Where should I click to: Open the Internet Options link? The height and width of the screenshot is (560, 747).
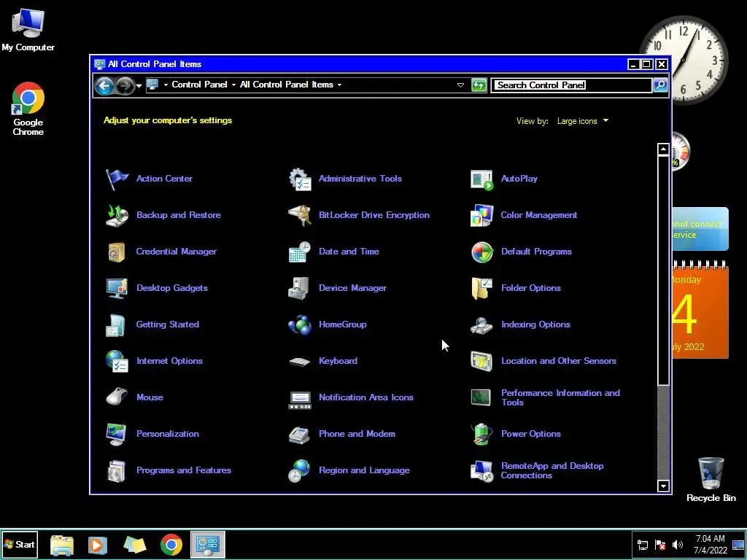pyautogui.click(x=169, y=361)
